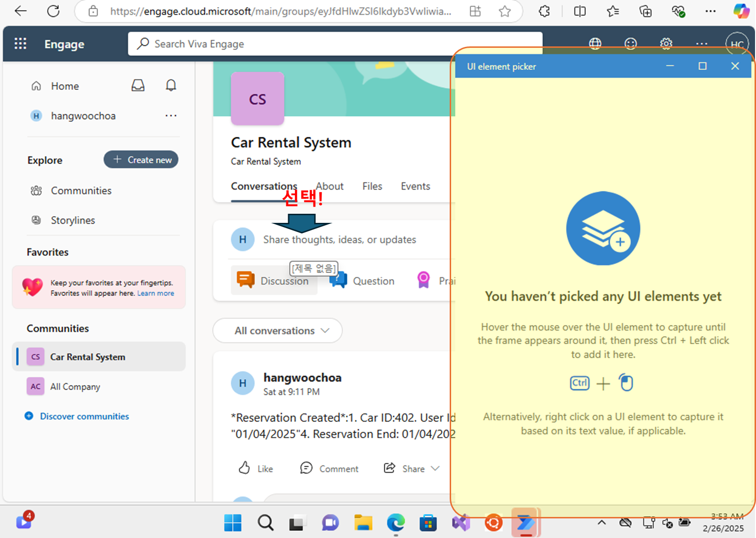This screenshot has height=538, width=756.
Task: Open Task View from taskbar
Action: (x=296, y=524)
